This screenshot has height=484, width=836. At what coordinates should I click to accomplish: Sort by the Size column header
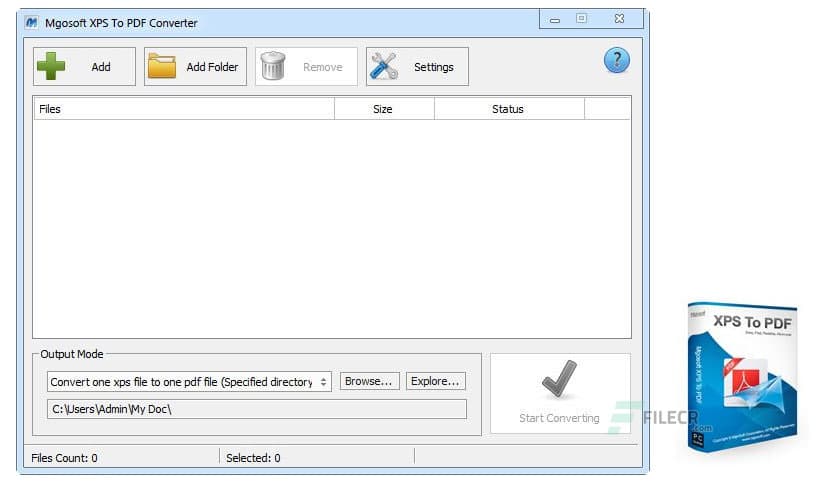pos(384,109)
